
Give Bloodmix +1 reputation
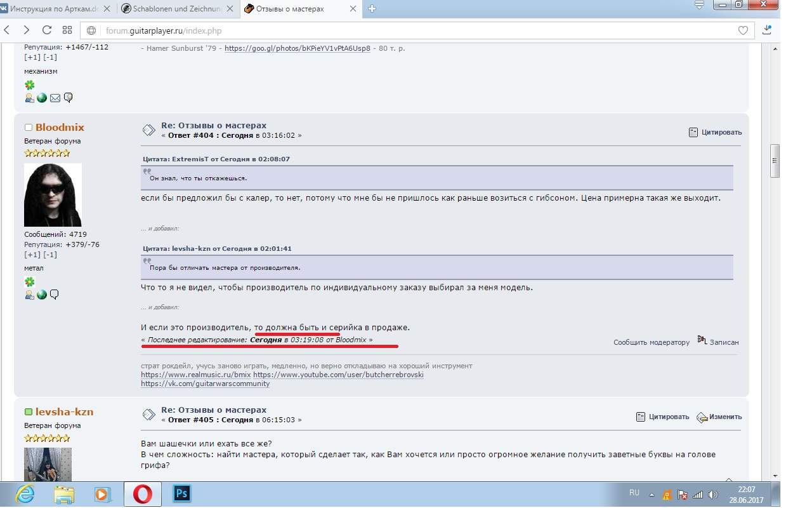32,255
